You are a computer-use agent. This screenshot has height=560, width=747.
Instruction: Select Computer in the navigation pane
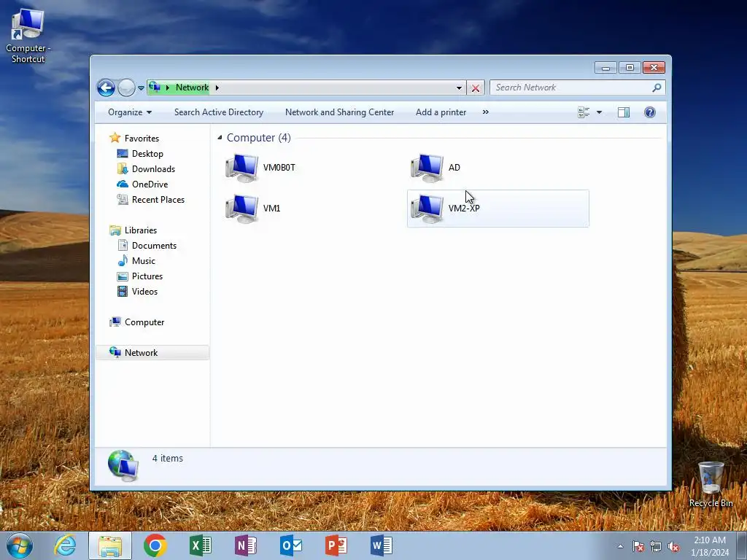click(x=144, y=322)
